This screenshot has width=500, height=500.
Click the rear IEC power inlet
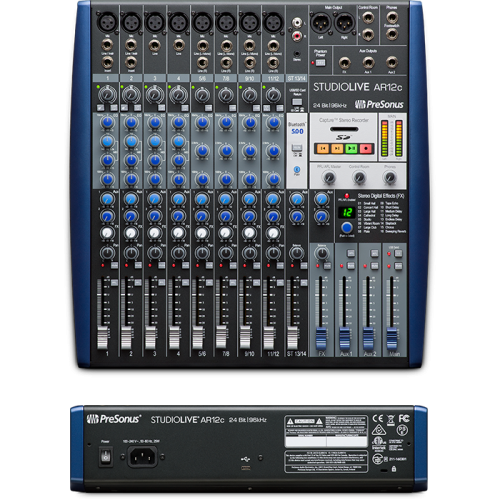(143, 456)
